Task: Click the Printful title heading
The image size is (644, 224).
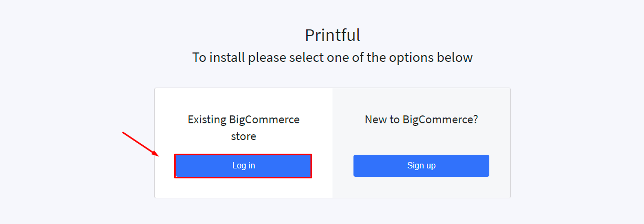Action: point(332,35)
